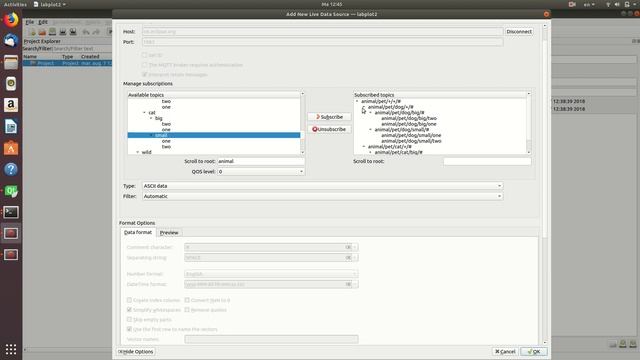Click the clear icon in Separating string field
Image resolution: width=640 pixels, height=360 pixels.
tap(348, 258)
